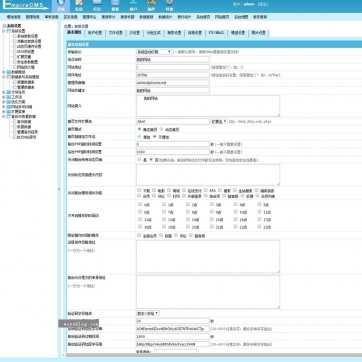
Task: Tick the 23点 hour checkbox
Action: coord(259,227)
